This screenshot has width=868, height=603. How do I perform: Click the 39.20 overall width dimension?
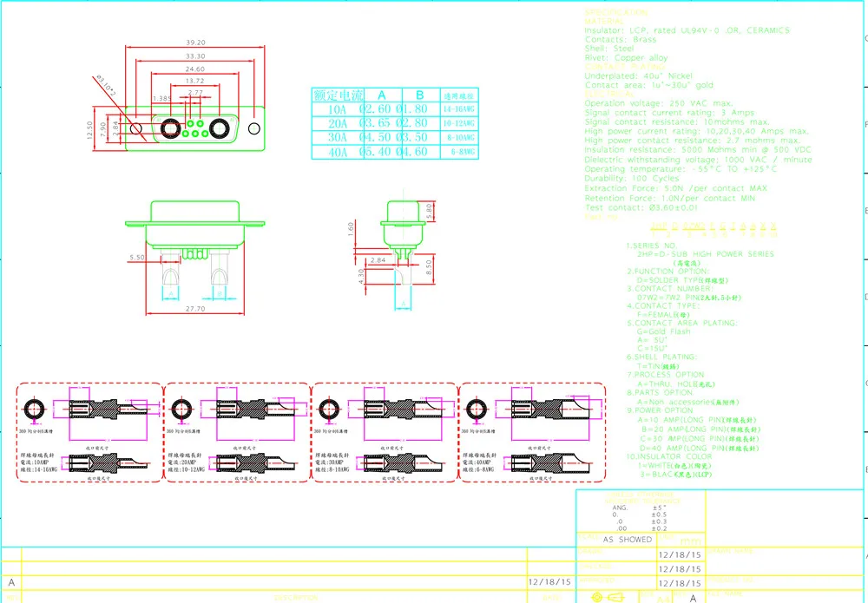pyautogui.click(x=195, y=43)
